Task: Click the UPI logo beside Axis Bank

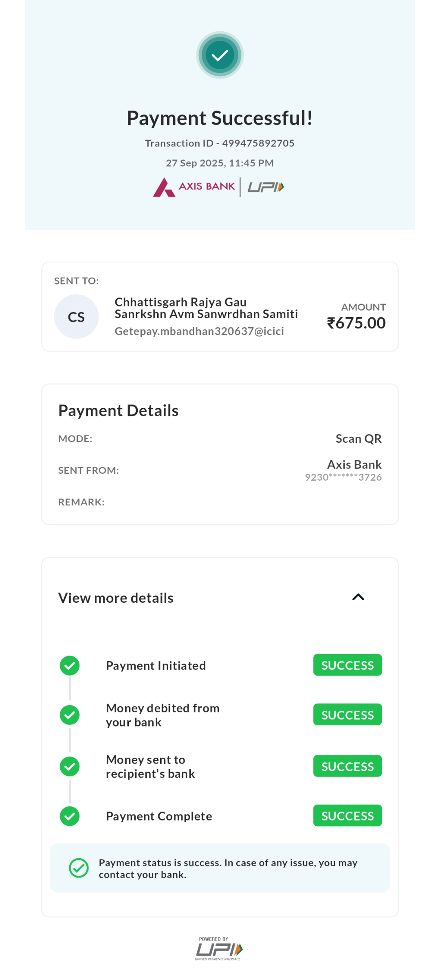Action: coord(266,187)
